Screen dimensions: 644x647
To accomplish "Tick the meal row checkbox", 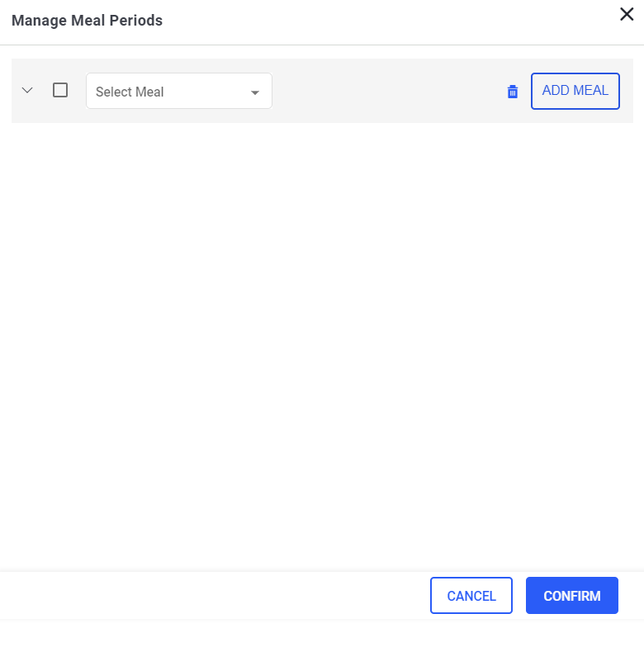I will pyautogui.click(x=60, y=90).
